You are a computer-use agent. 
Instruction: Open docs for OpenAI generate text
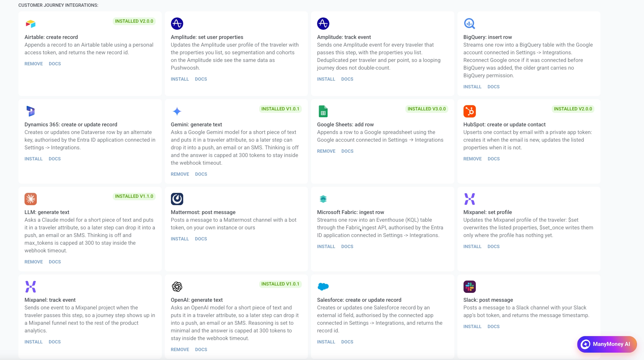point(201,350)
